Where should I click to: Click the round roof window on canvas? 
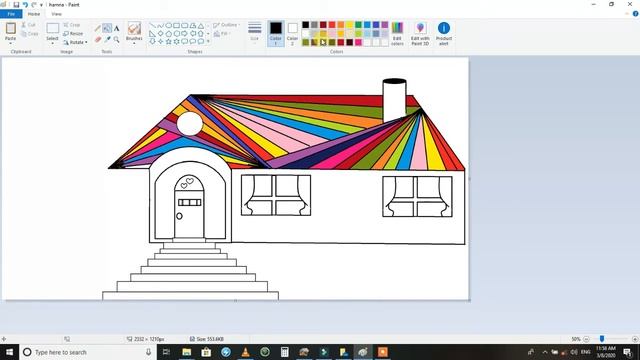pyautogui.click(x=190, y=123)
